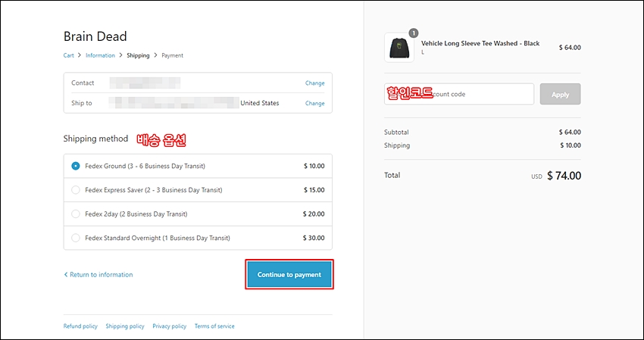Screen dimensions: 644x340
Task: Change the Contact information
Action: [314, 83]
